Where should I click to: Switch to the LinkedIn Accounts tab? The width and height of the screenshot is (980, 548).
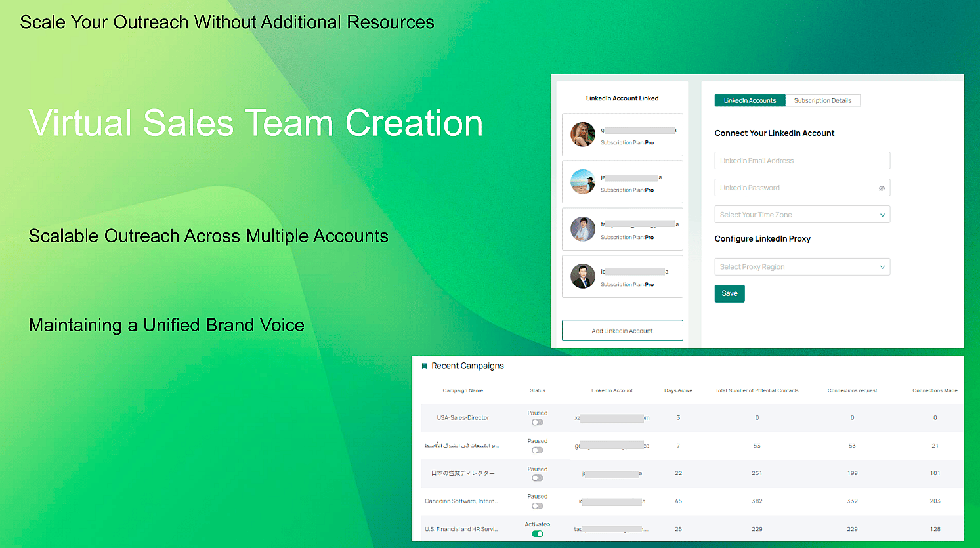[x=750, y=100]
